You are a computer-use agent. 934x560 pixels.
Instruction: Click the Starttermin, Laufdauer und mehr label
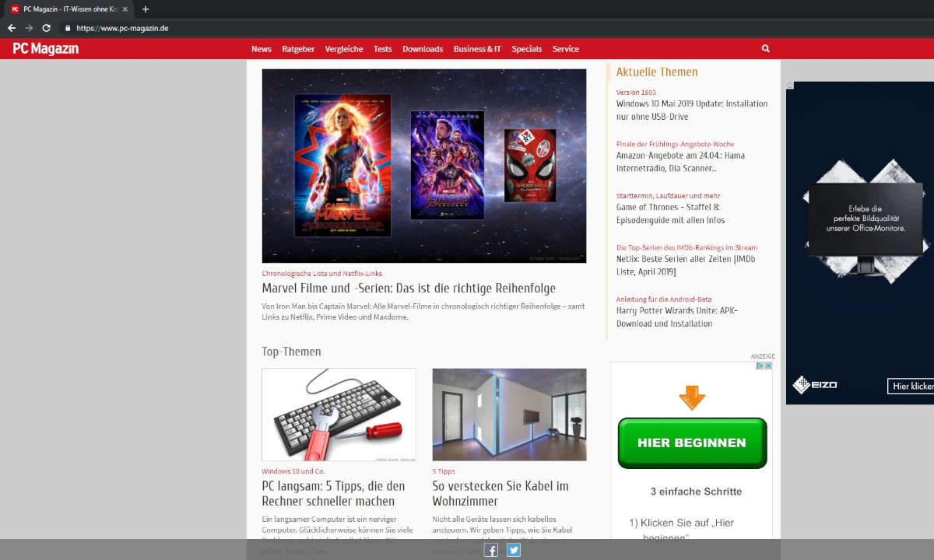pyautogui.click(x=669, y=196)
